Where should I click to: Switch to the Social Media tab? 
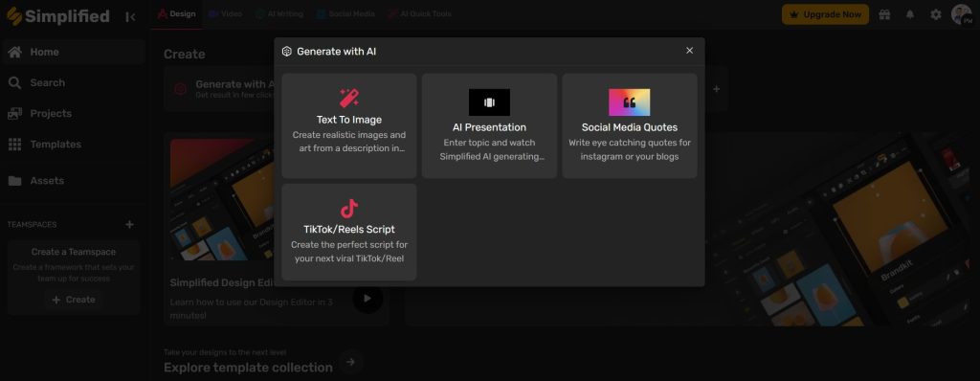(345, 13)
